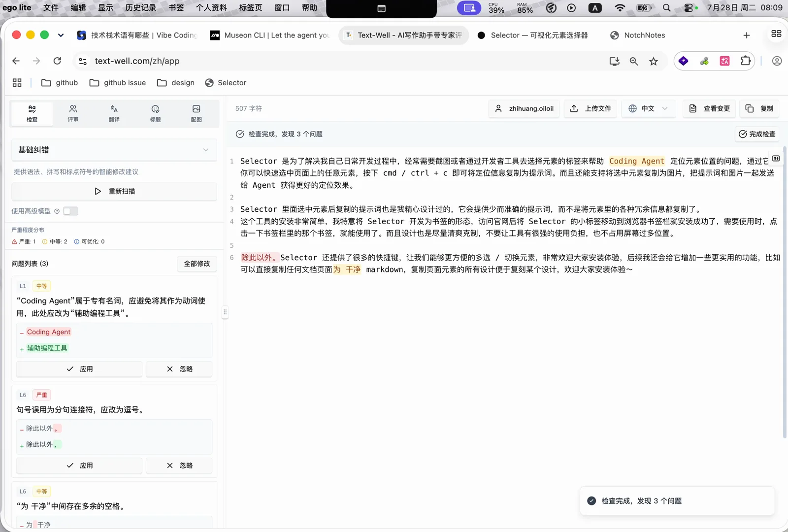Click the 上传文件 upload button
The image size is (788, 532).
(x=591, y=108)
